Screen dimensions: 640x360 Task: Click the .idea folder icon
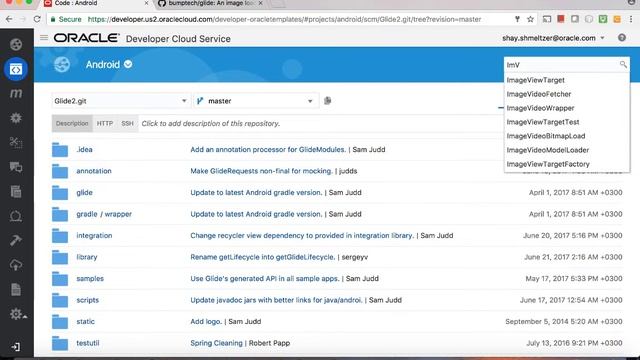(x=60, y=150)
